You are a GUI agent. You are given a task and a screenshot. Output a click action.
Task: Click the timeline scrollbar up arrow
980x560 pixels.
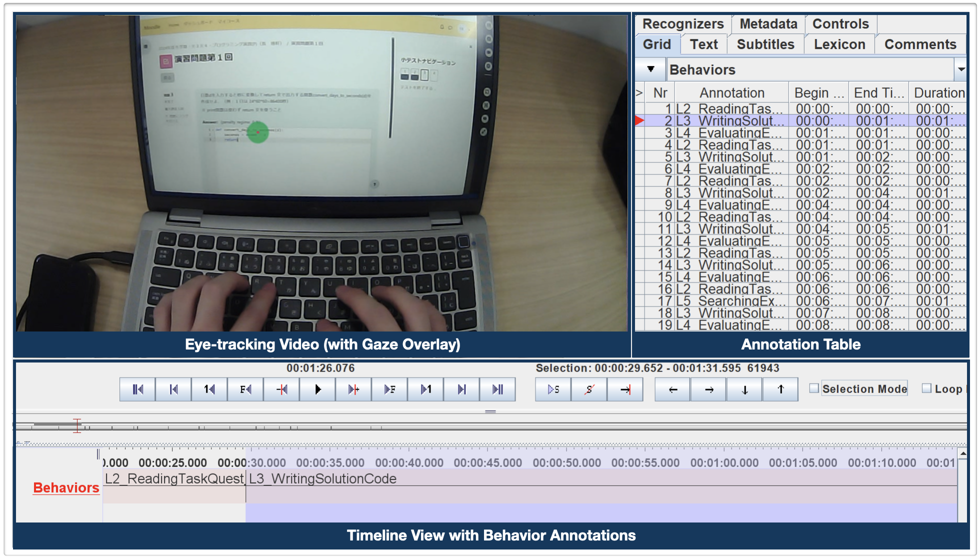coord(962,453)
